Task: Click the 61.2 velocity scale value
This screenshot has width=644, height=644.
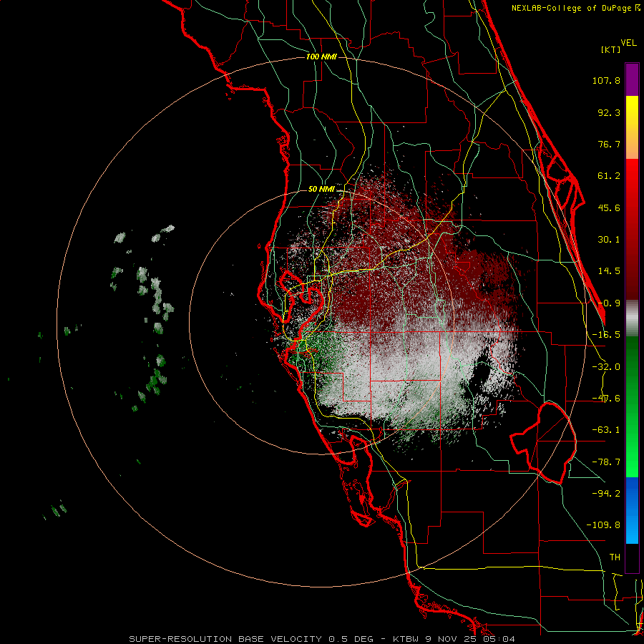Action: click(609, 176)
